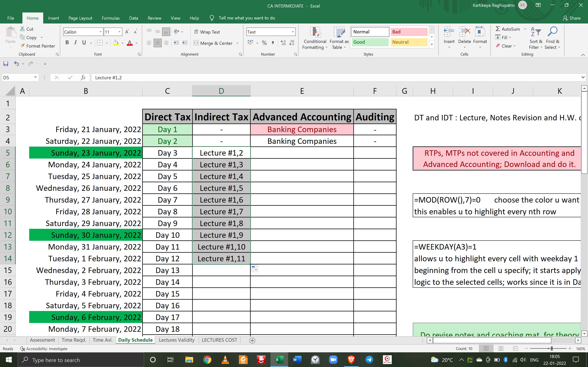The width and height of the screenshot is (588, 367).
Task: Open the Text number format dropdown
Action: click(x=292, y=32)
